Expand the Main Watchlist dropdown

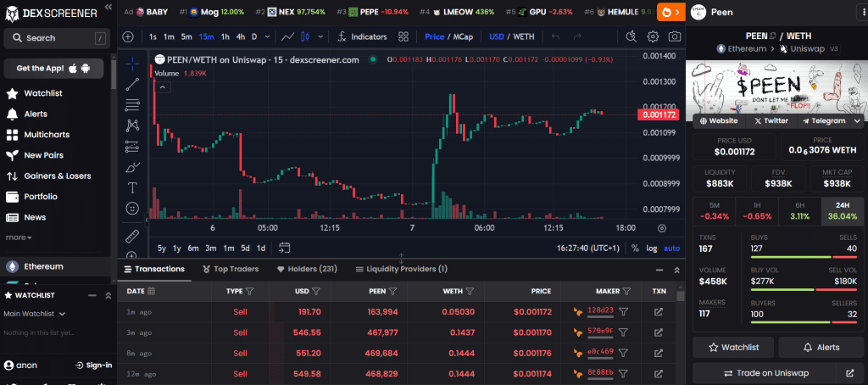coord(36,314)
